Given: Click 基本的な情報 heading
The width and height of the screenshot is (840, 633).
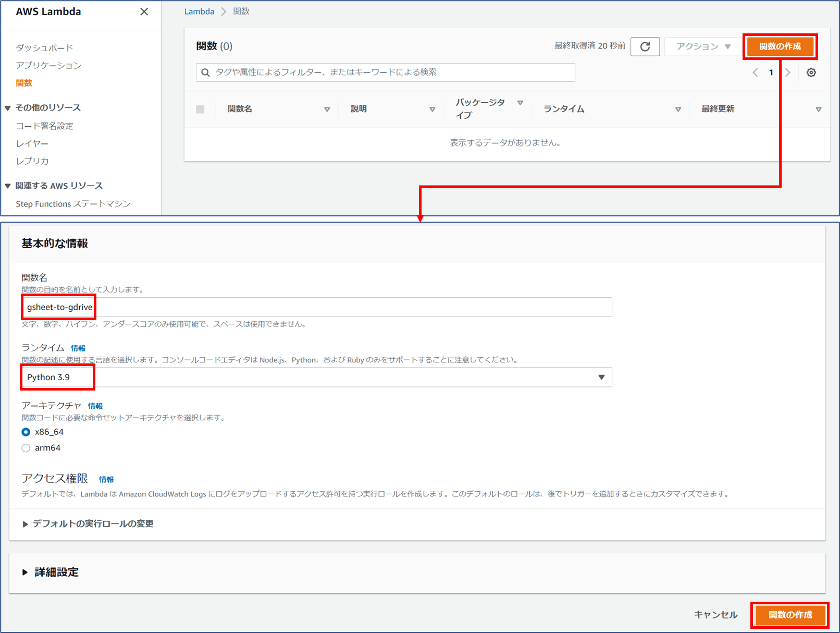Looking at the screenshot, I should point(55,244).
